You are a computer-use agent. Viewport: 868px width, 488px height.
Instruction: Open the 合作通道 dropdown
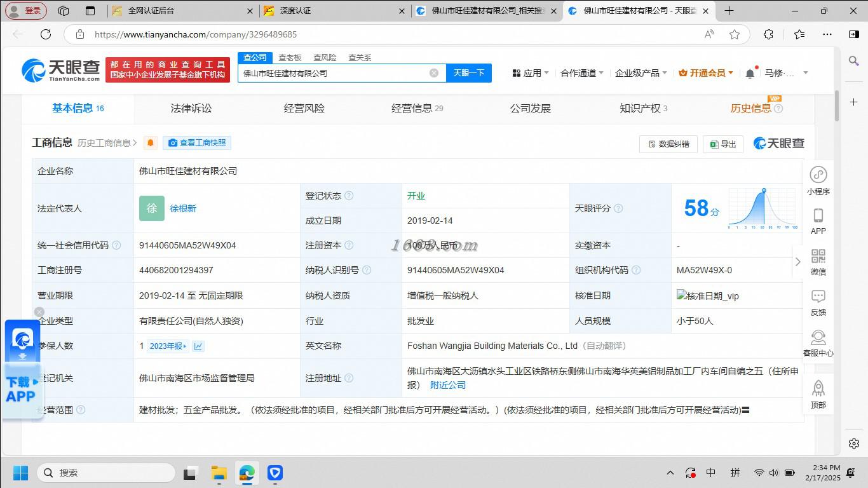582,73
